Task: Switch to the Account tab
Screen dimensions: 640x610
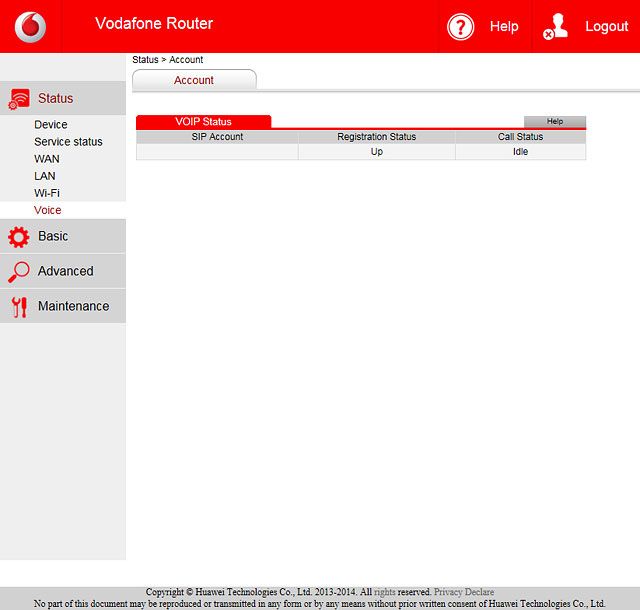Action: pos(194,80)
